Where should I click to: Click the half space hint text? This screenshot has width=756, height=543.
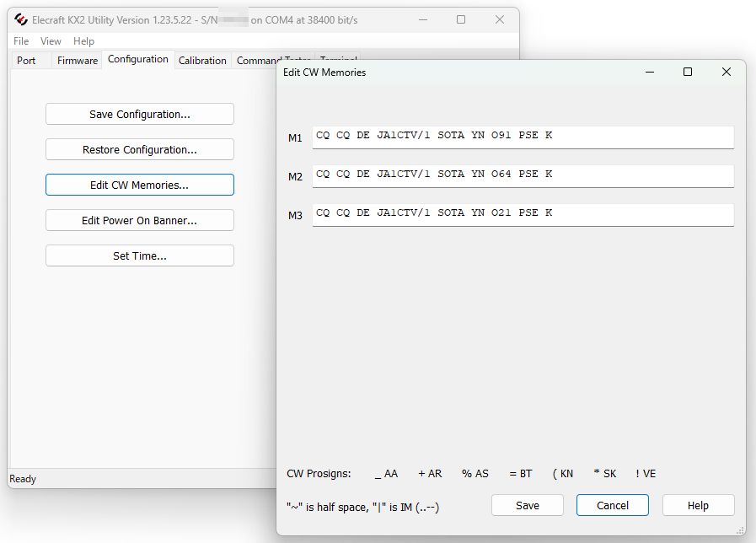click(x=362, y=508)
